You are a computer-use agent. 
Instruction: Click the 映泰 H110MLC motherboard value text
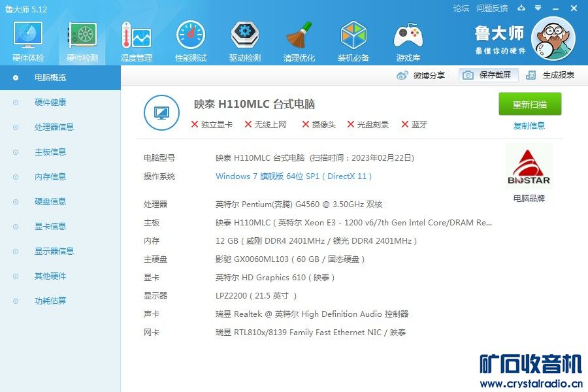(353, 222)
